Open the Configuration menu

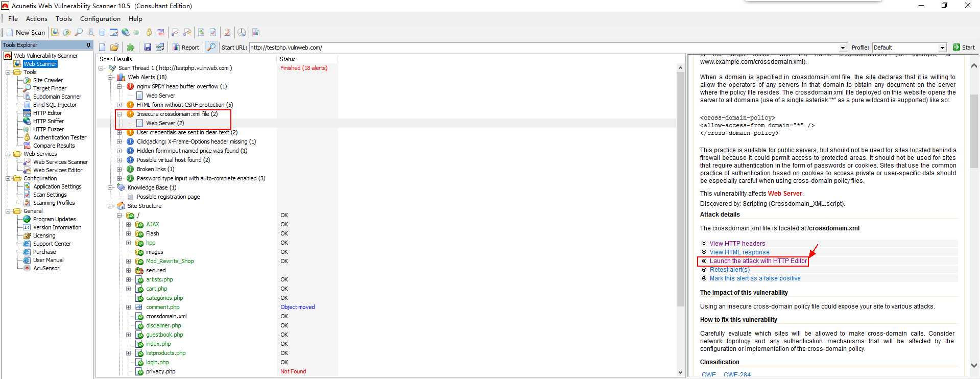100,18
